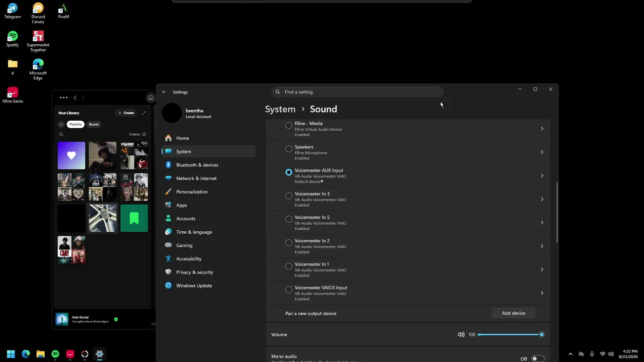
Task: Mute volume using speaker icon beside slider
Action: [461, 334]
